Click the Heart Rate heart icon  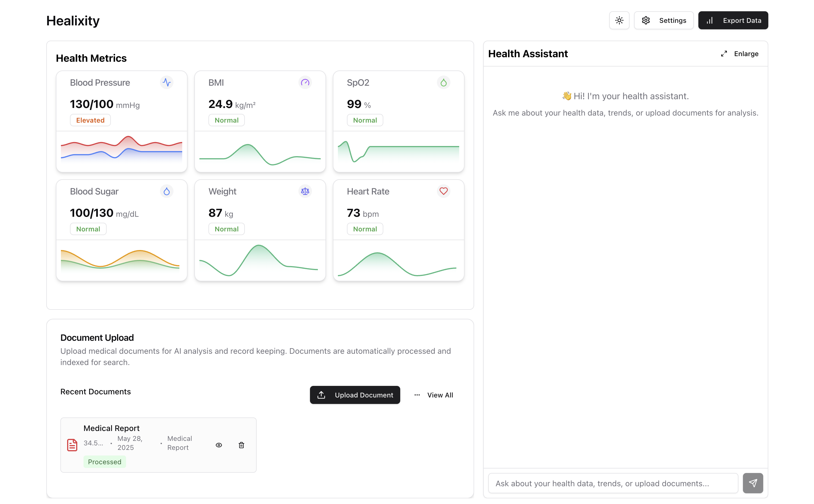[x=443, y=191]
